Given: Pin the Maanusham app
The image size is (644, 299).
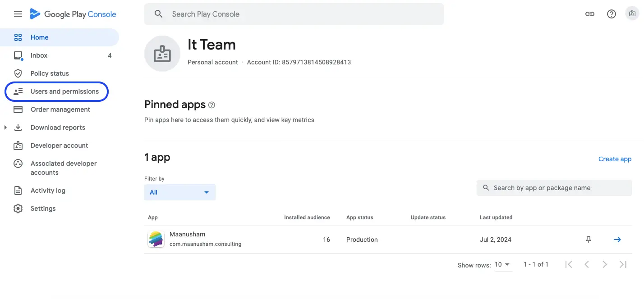Looking at the screenshot, I should [x=588, y=240].
